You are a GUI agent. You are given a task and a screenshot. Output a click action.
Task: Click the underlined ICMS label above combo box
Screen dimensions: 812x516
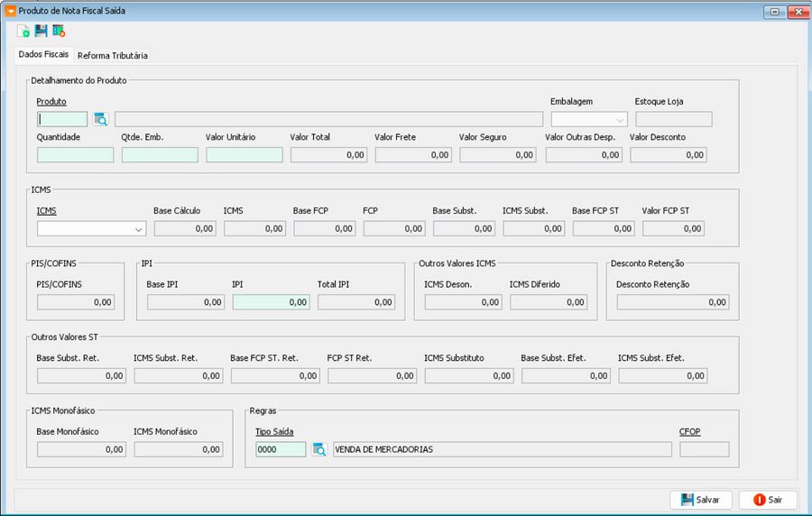(46, 211)
